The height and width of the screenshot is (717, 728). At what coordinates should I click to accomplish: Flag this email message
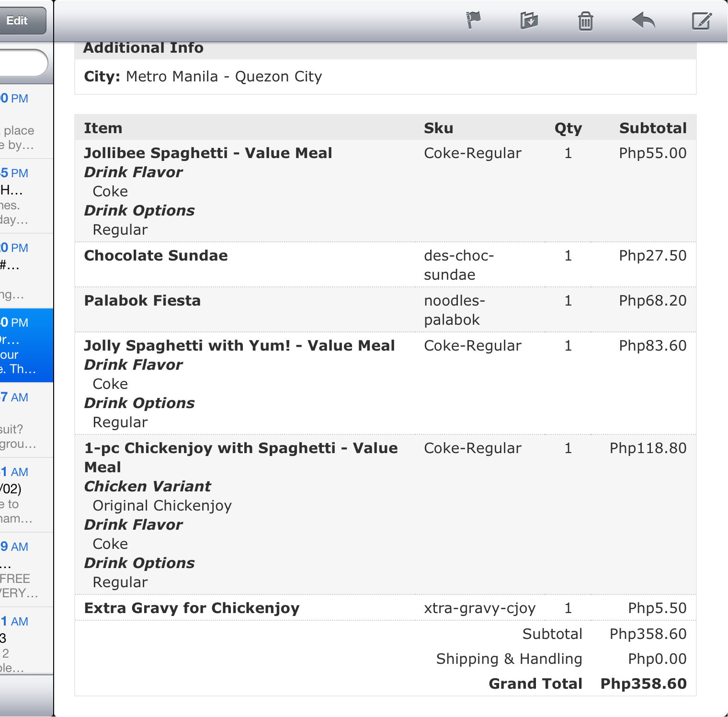tap(473, 21)
